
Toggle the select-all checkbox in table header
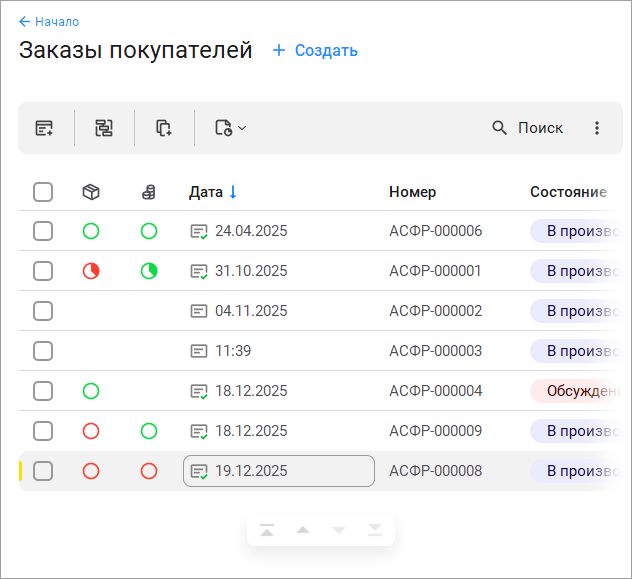pos(43,192)
